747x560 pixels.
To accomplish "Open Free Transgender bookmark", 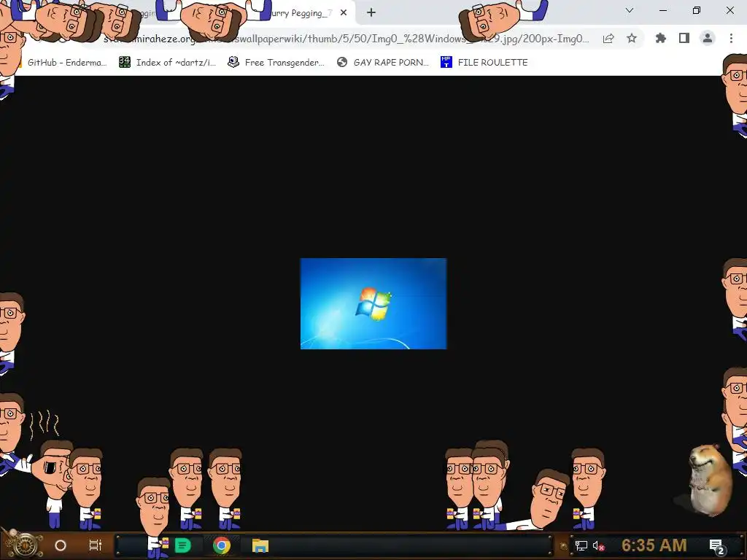I will 276,63.
